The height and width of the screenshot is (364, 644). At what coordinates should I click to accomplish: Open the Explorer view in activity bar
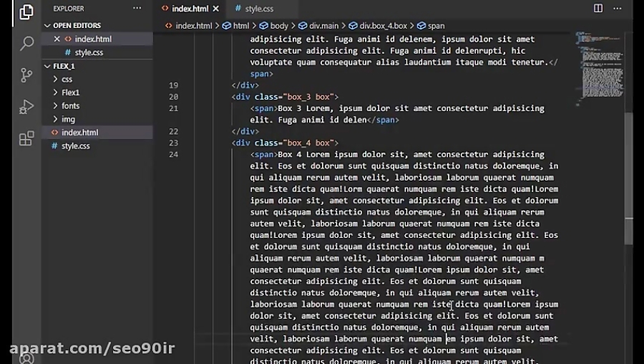(26, 12)
